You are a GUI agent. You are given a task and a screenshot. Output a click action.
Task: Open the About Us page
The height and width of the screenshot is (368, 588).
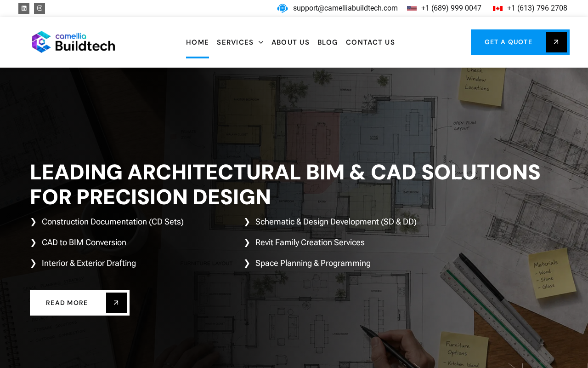tap(290, 42)
